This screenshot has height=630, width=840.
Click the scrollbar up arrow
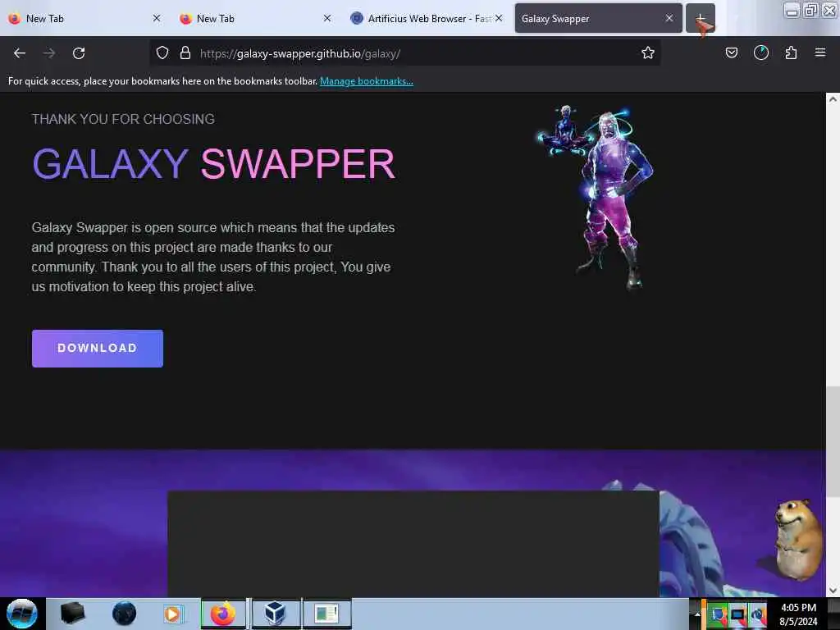tap(833, 99)
